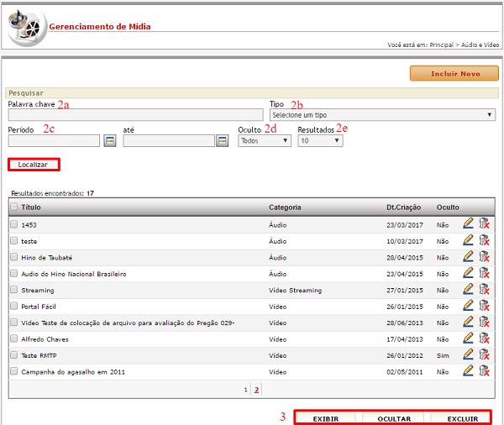Image resolution: width=504 pixels, height=425 pixels.
Task: Select all rows via header checkbox
Action: pos(13,207)
